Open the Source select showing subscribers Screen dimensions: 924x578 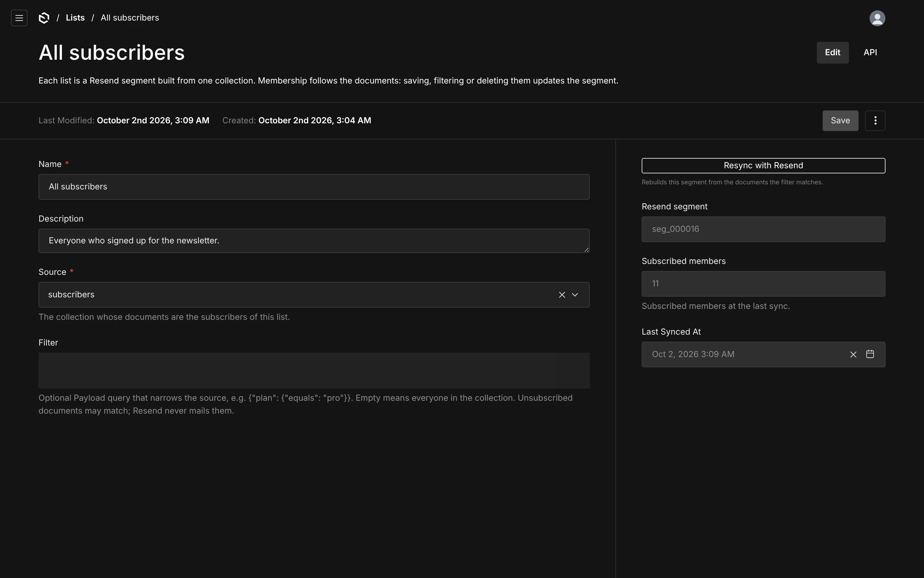click(x=314, y=295)
